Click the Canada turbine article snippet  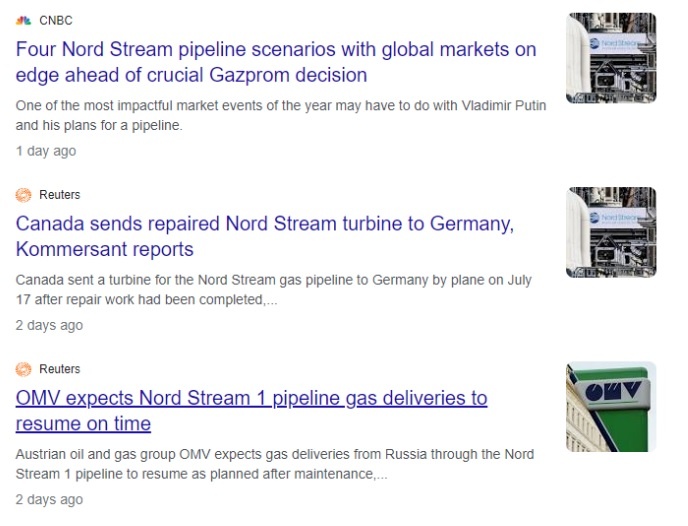pyautogui.click(x=274, y=290)
